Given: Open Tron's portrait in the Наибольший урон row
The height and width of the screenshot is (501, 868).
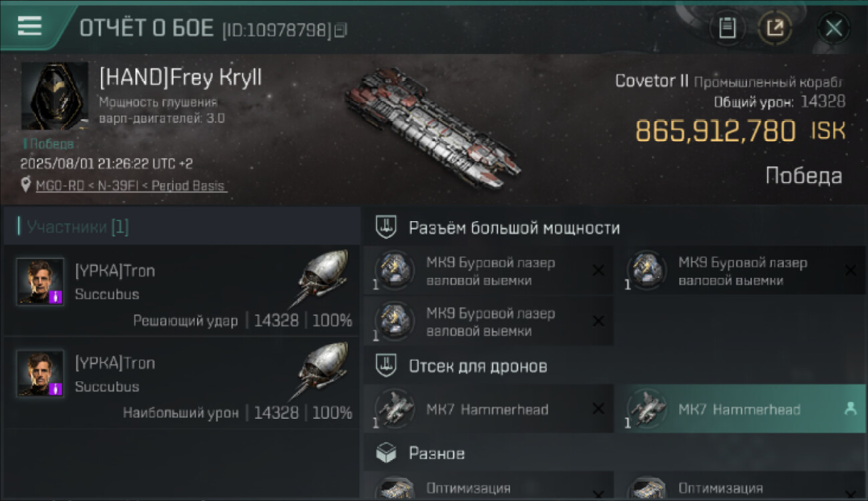Looking at the screenshot, I should coord(41,374).
